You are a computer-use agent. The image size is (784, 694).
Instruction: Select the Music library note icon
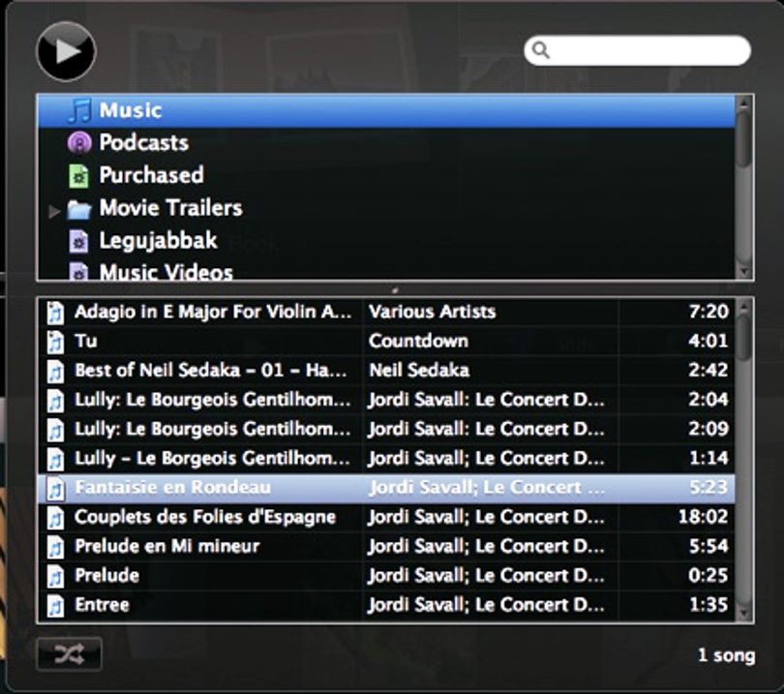(79, 110)
